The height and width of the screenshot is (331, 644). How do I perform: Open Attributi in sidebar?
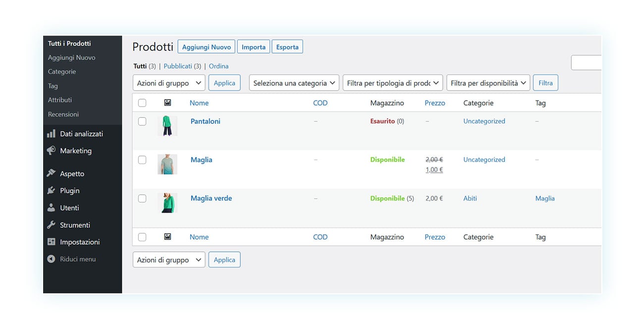click(x=60, y=100)
